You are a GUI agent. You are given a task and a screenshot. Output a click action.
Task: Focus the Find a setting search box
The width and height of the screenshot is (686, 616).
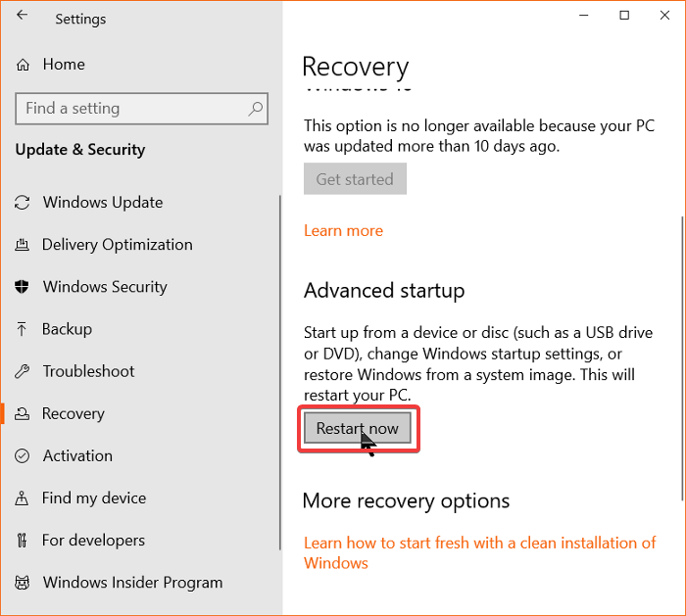click(x=132, y=109)
